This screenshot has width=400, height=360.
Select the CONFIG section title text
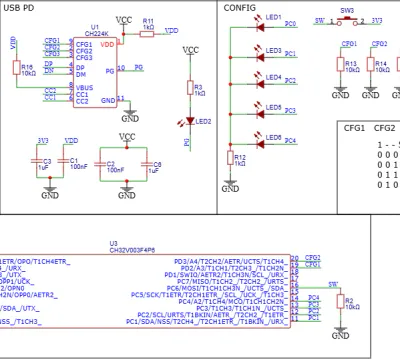(x=240, y=8)
